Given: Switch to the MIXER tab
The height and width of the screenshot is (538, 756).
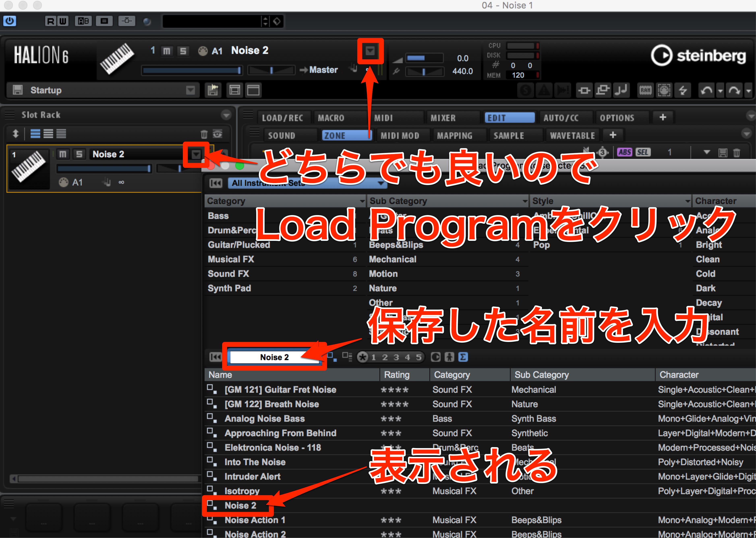Looking at the screenshot, I should point(443,118).
